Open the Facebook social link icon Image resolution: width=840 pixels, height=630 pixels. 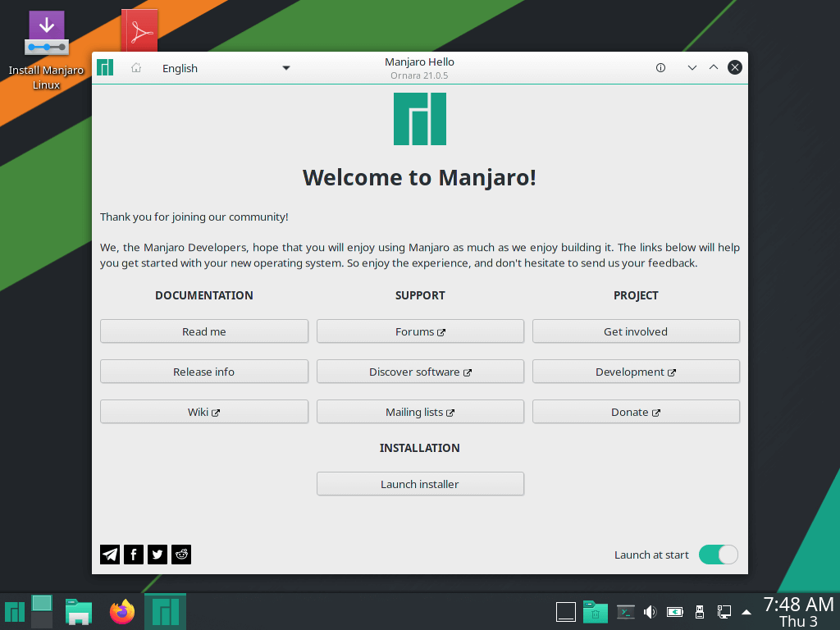click(134, 555)
